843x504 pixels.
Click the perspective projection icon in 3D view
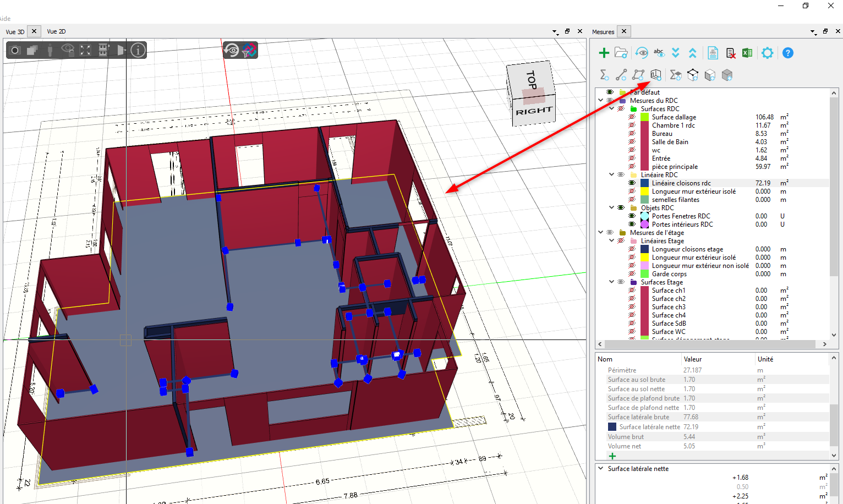[121, 50]
